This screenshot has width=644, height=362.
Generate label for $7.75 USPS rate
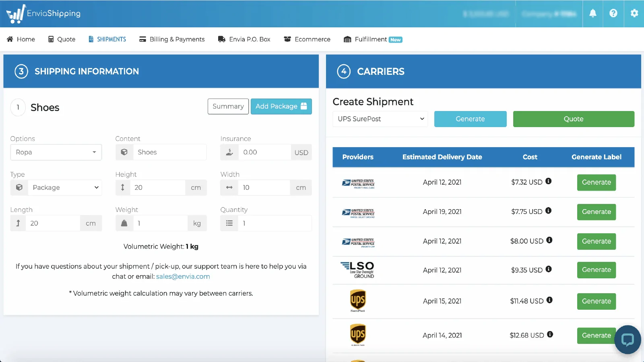tap(597, 212)
